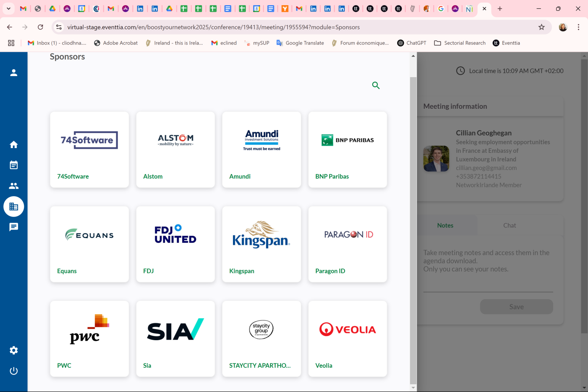The width and height of the screenshot is (588, 392).
Task: Click the local time clock icon
Action: coord(460,71)
